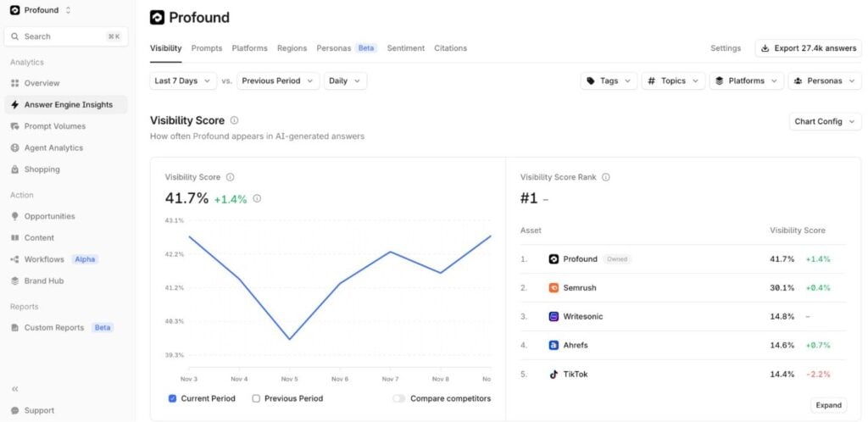Check the Previous Period checkbox
868x422 pixels.
pyautogui.click(x=256, y=398)
